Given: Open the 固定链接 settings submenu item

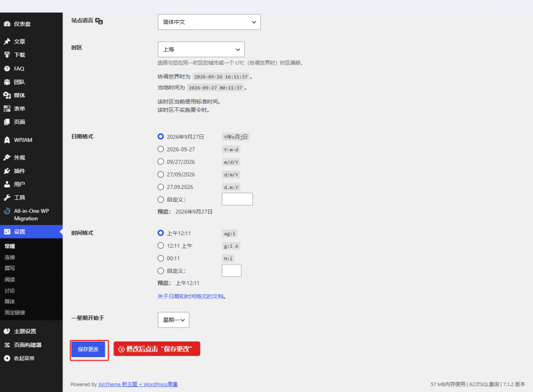Looking at the screenshot, I should (x=15, y=312).
